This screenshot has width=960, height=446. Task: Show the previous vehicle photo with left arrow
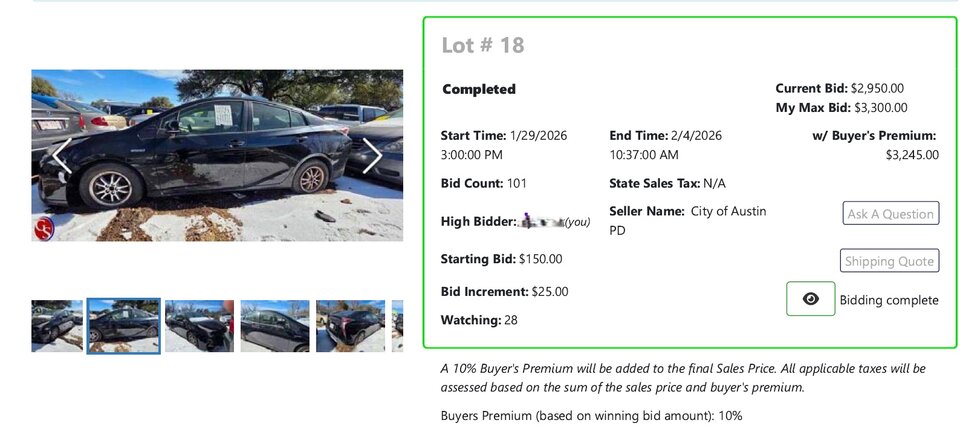[x=62, y=156]
